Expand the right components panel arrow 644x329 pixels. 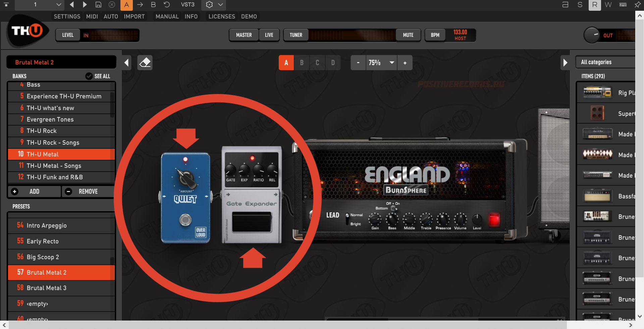click(565, 63)
